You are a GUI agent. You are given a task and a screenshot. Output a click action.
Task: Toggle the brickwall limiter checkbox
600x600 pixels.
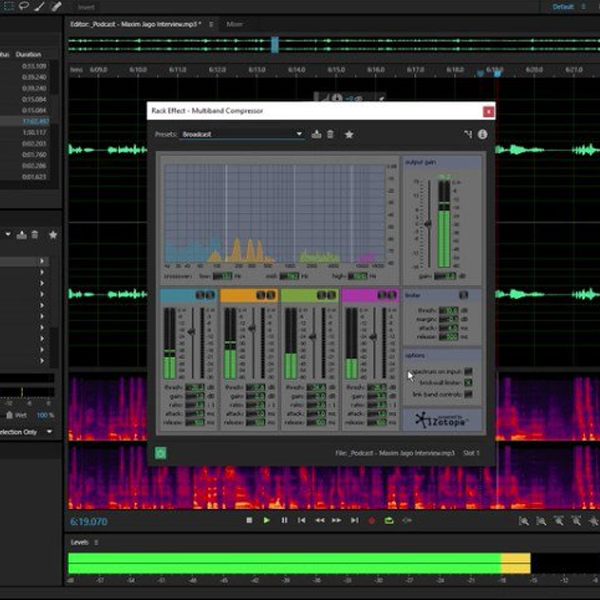click(467, 382)
